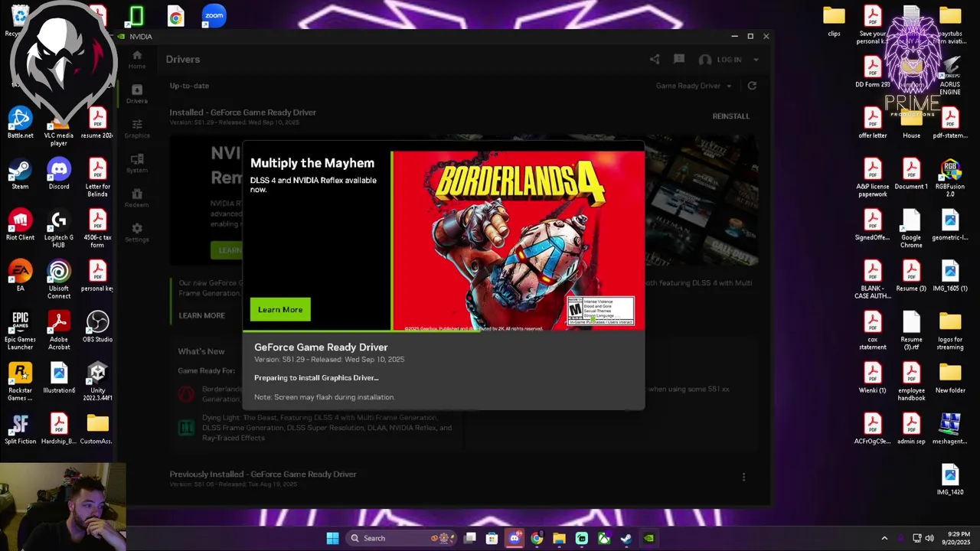This screenshot has height=551, width=980.
Task: Select the clips folder on desktop
Action: click(834, 21)
